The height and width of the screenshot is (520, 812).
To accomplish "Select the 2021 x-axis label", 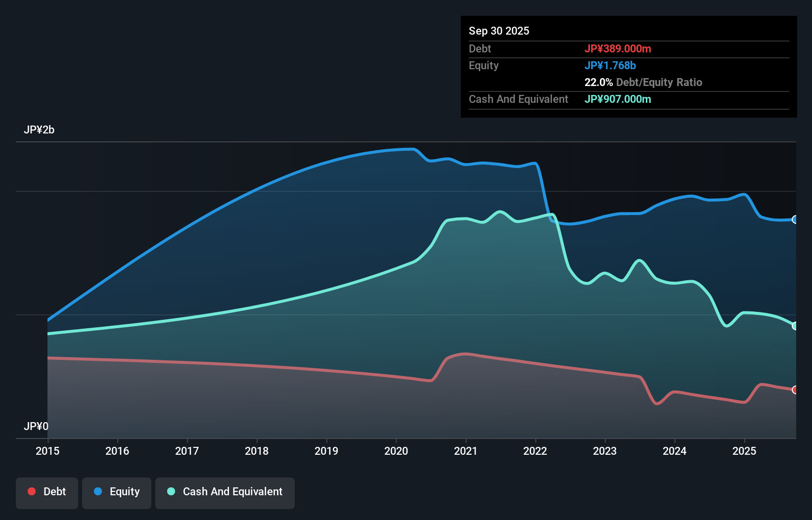I will point(466,451).
